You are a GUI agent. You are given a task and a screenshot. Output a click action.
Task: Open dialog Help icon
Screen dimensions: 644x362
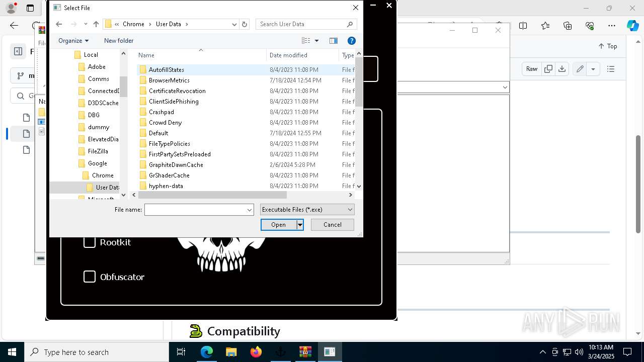352,41
